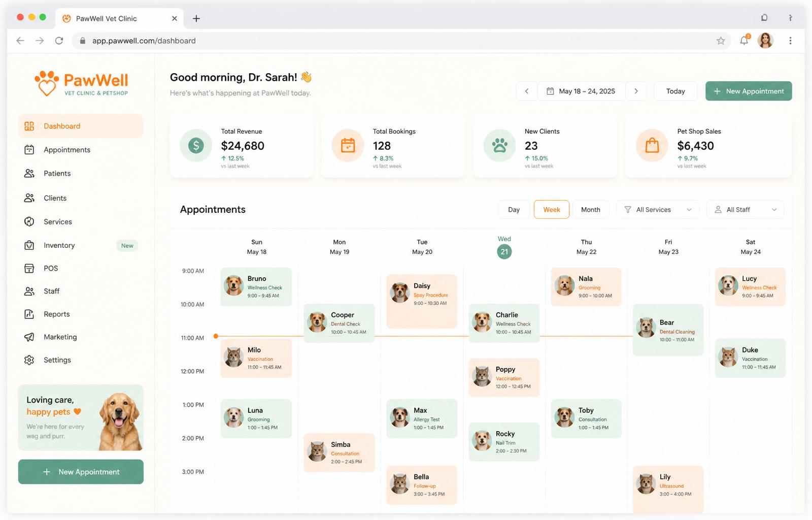
Task: Expand the All Staff dropdown
Action: pyautogui.click(x=746, y=210)
